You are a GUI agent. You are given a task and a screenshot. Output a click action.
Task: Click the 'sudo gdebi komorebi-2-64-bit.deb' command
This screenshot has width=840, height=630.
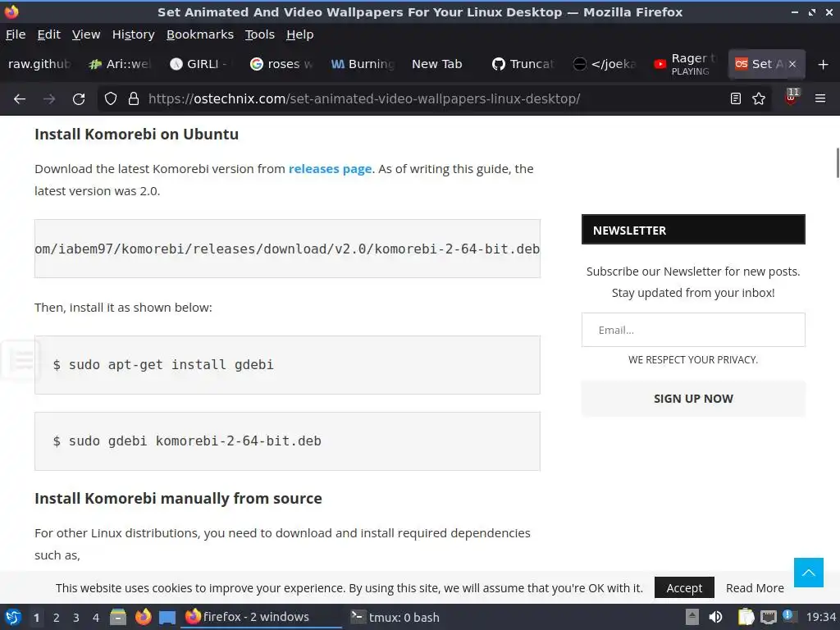[x=187, y=441]
